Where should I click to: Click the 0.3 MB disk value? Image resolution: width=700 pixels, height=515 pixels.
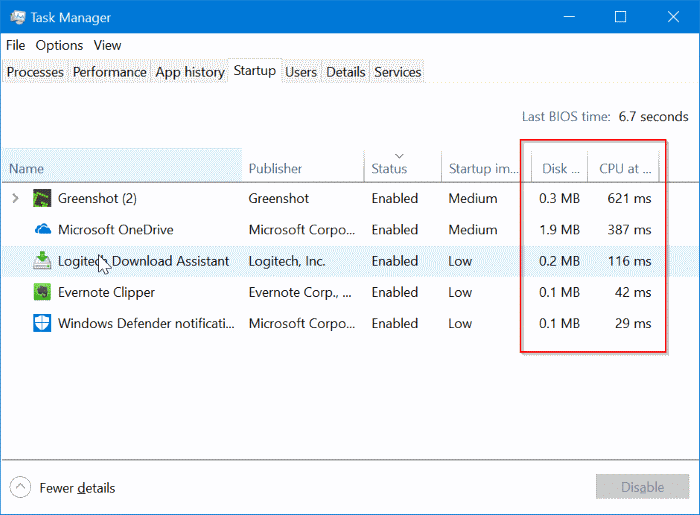pyautogui.click(x=559, y=198)
